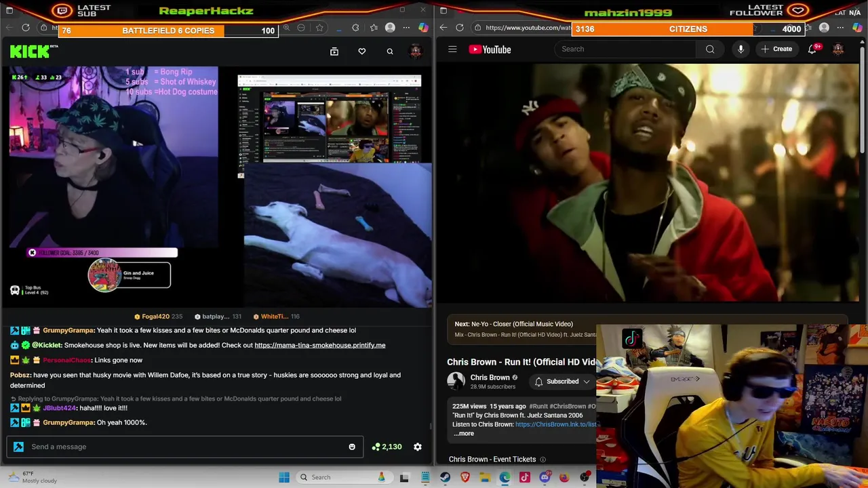Viewport: 868px width, 488px height.
Task: Zoom icon in Kick window address bar
Action: pyautogui.click(x=286, y=28)
